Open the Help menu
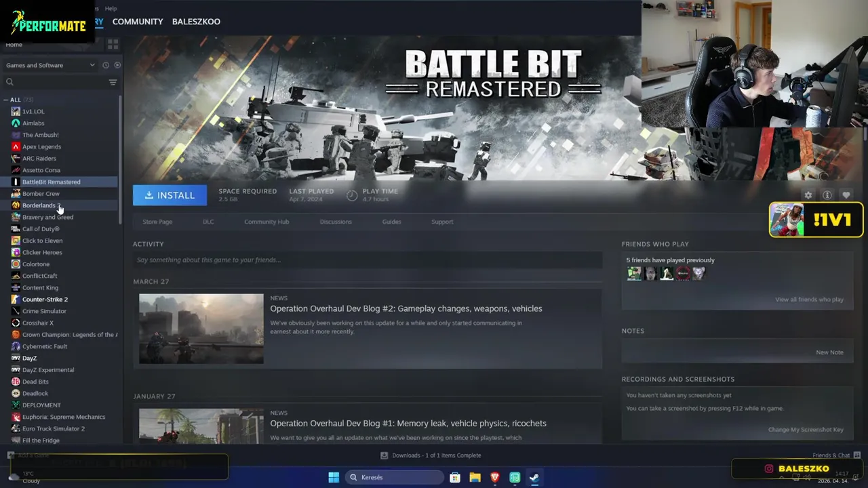868x488 pixels. 111,9
